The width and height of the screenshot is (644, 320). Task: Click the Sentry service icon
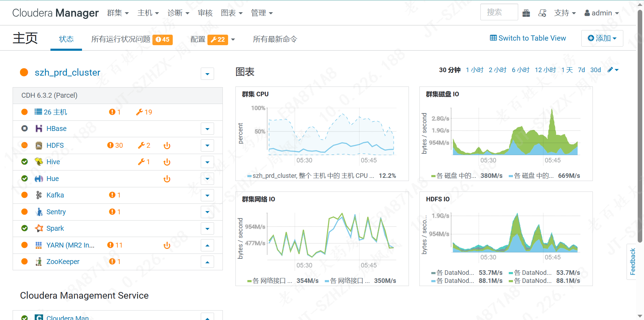tap(39, 212)
